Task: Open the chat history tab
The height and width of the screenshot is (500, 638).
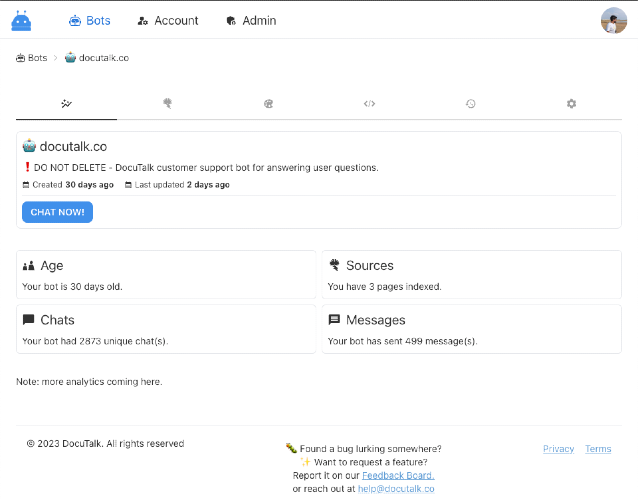Action: [470, 103]
